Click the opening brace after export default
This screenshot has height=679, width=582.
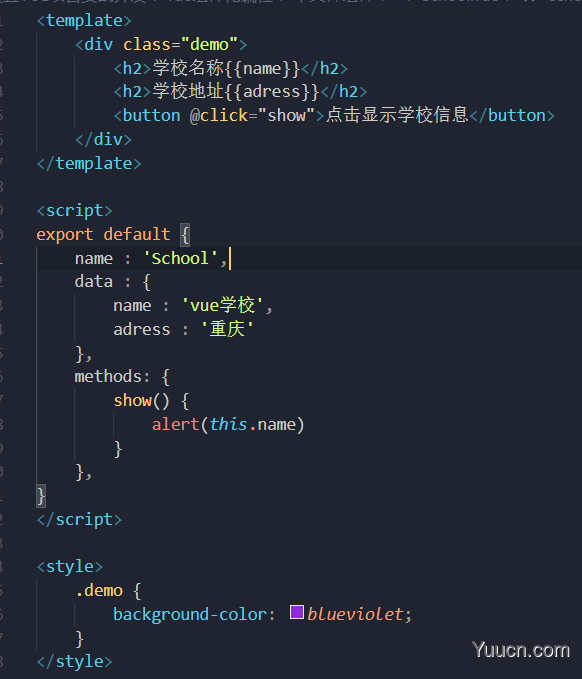185,235
